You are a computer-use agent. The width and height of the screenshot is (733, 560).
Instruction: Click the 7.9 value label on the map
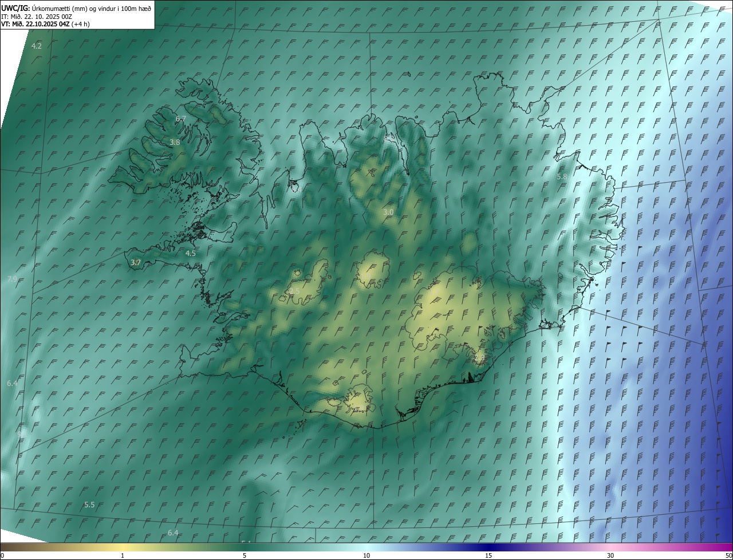12,279
